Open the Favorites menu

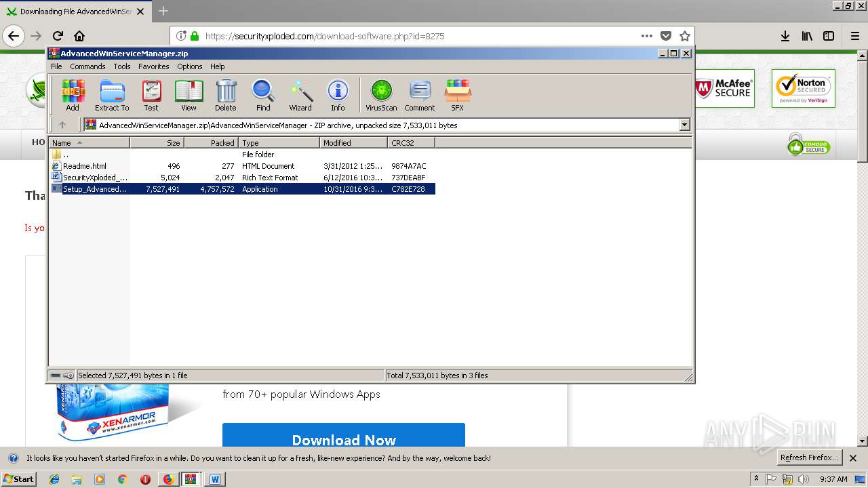(154, 66)
